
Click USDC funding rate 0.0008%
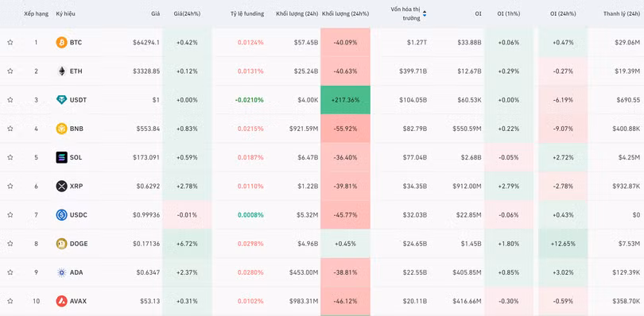tap(250, 214)
